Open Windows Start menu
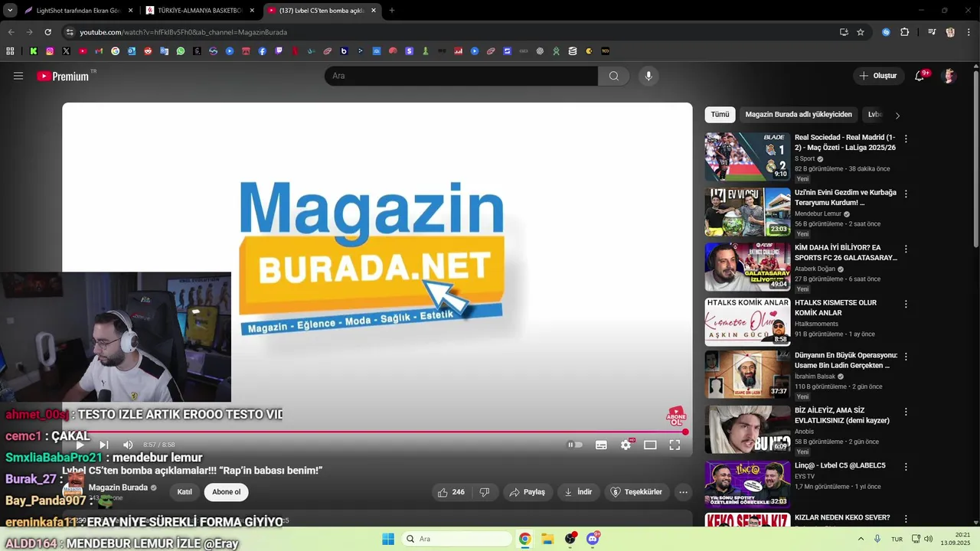The image size is (980, 551). (388, 539)
